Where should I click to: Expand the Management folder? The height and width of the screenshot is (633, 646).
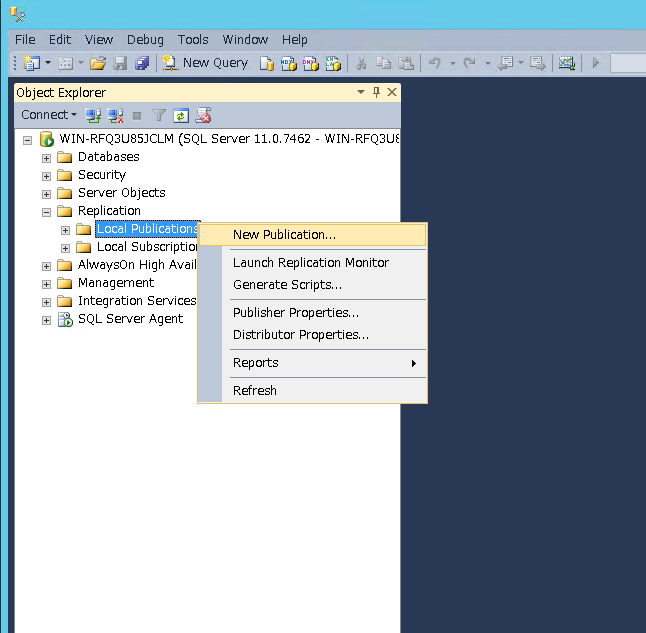(x=46, y=284)
